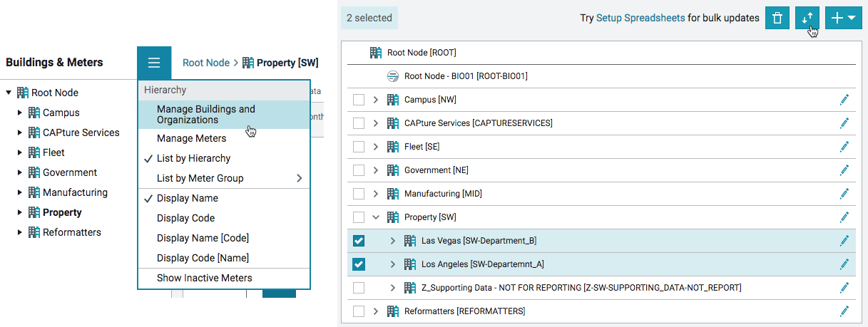Click the '2 selected' indicator
Image resolution: width=868 pixels, height=327 pixels.
pos(369,18)
